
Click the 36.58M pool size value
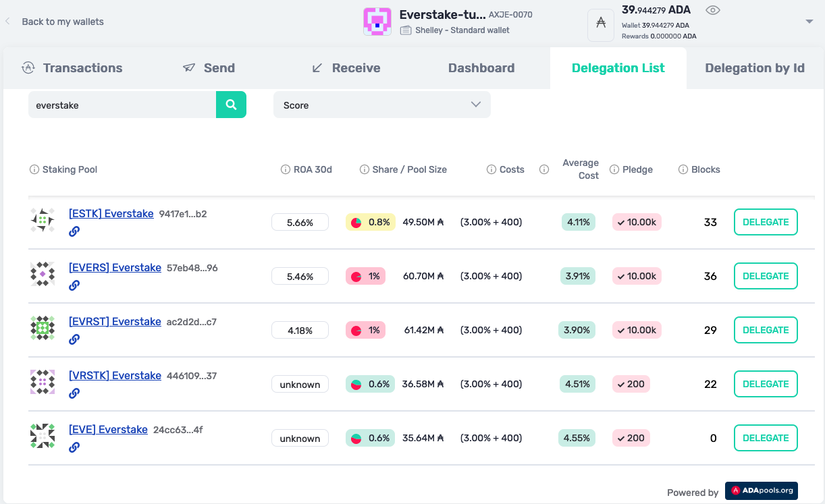(423, 384)
